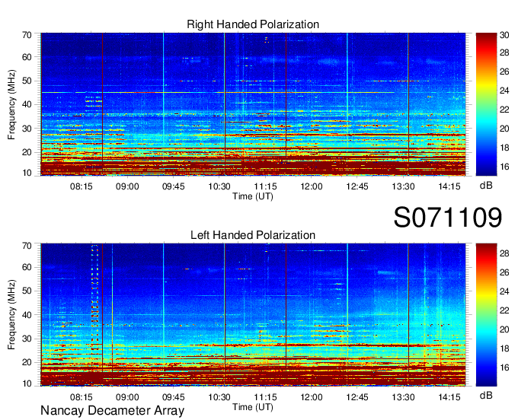
Task: Click the bottom panel's dB color bar
Action: (486, 315)
